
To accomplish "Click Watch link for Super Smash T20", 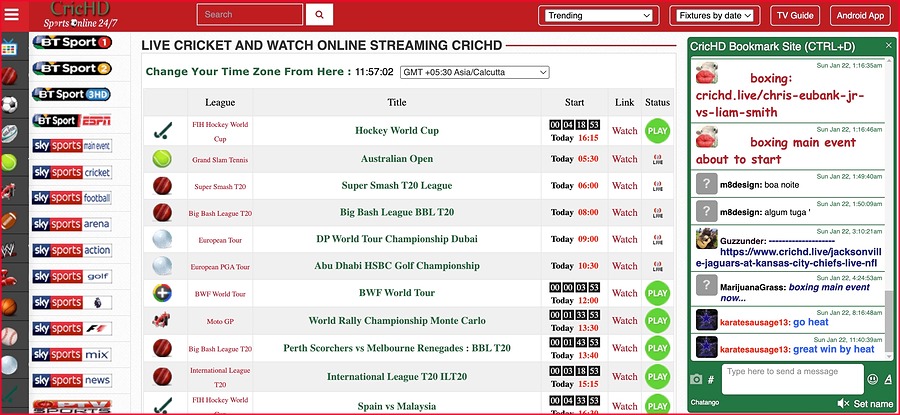I will [624, 186].
